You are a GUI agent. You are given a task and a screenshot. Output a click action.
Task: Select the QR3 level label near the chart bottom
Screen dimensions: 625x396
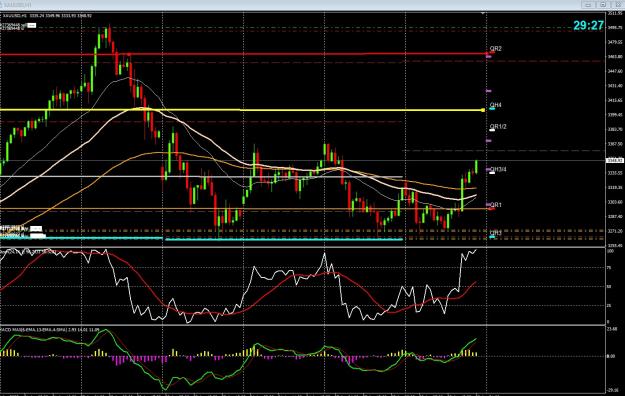pyautogui.click(x=495, y=233)
